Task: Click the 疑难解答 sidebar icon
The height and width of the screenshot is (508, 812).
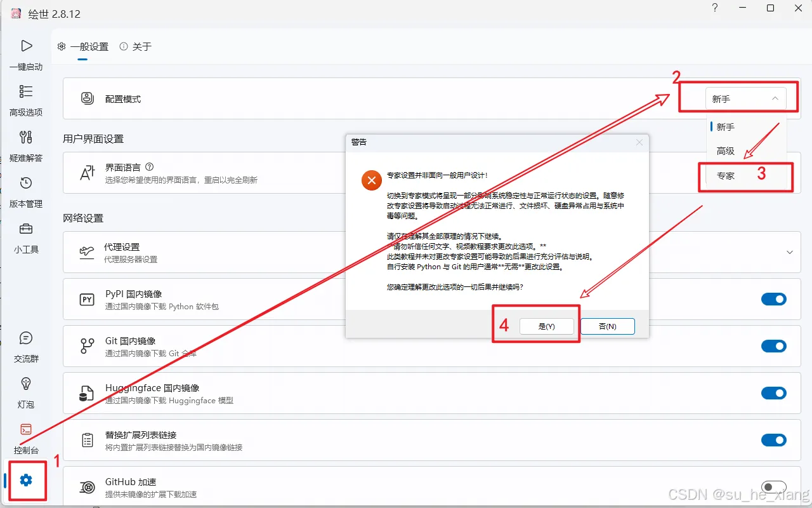Action: (x=26, y=145)
